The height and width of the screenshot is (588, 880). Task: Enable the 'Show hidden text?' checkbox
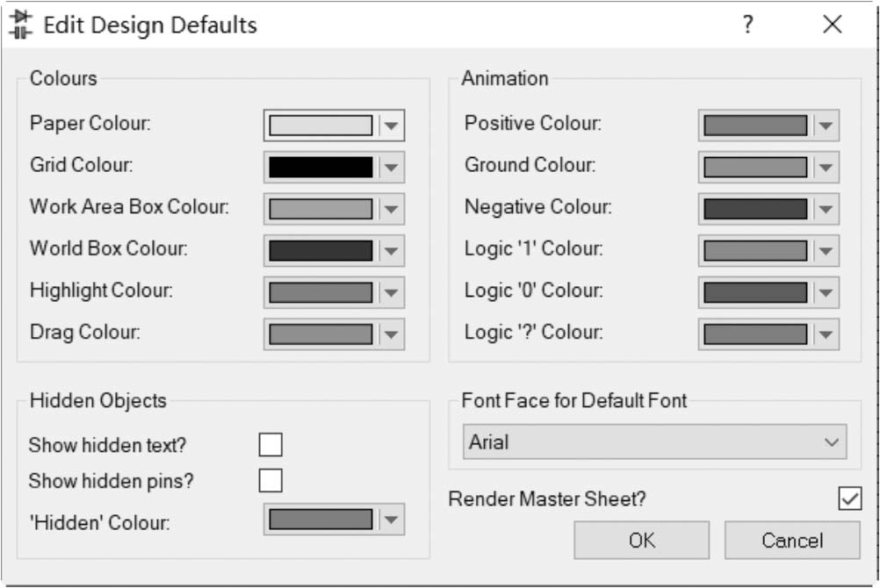[x=270, y=445]
